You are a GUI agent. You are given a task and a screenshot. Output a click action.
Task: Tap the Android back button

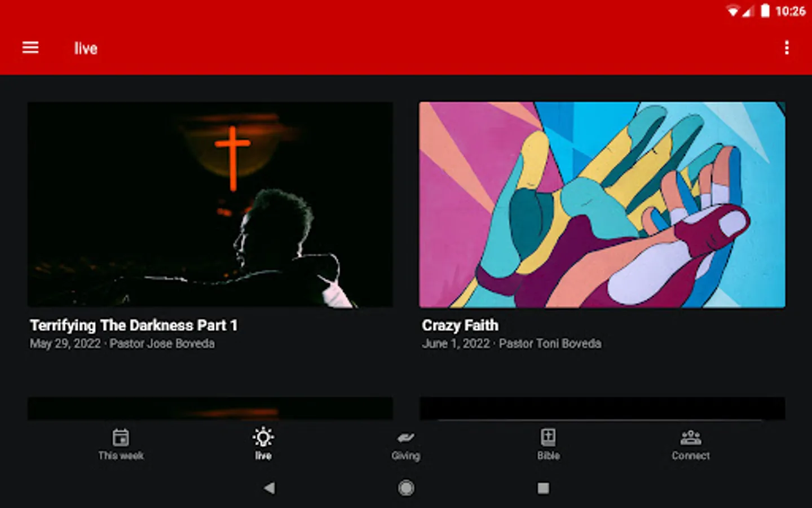[270, 488]
